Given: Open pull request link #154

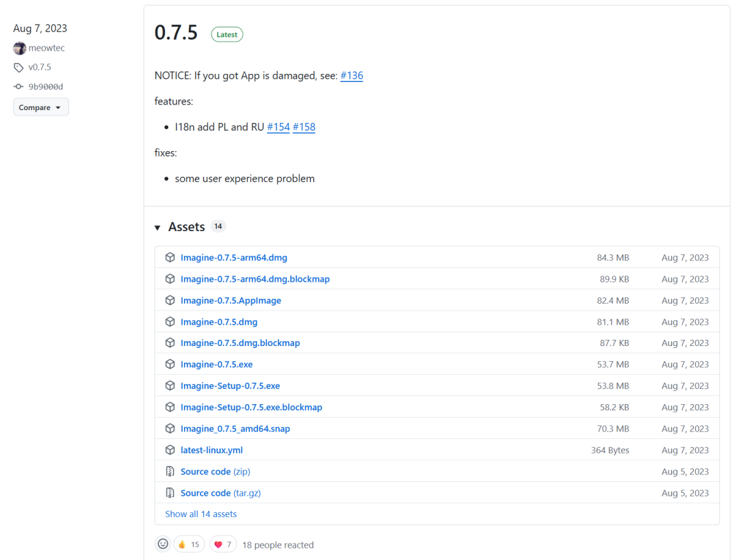Looking at the screenshot, I should (x=278, y=127).
